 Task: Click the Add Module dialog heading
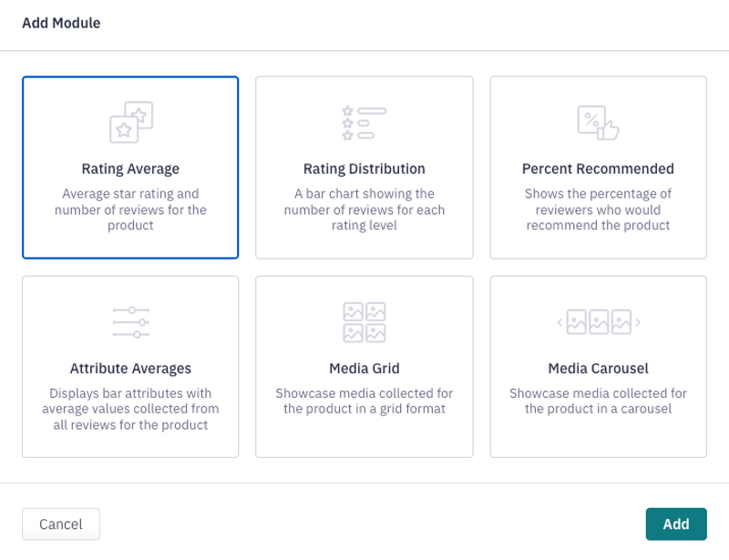click(61, 23)
